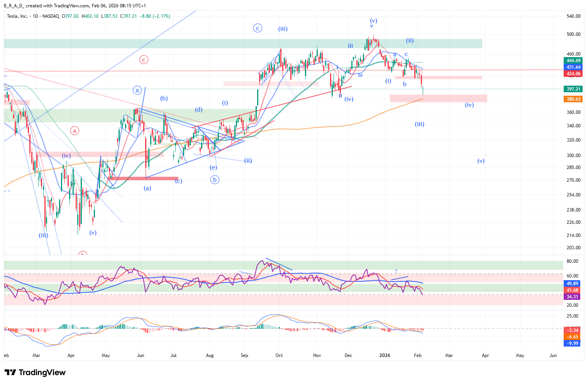Select the red circled c wave label
588x384 pixels.
(144, 60)
